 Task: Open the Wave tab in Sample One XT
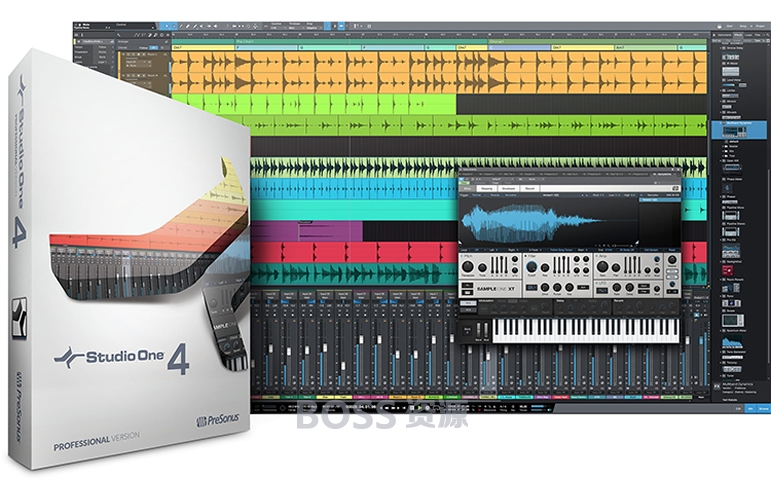[x=467, y=188]
